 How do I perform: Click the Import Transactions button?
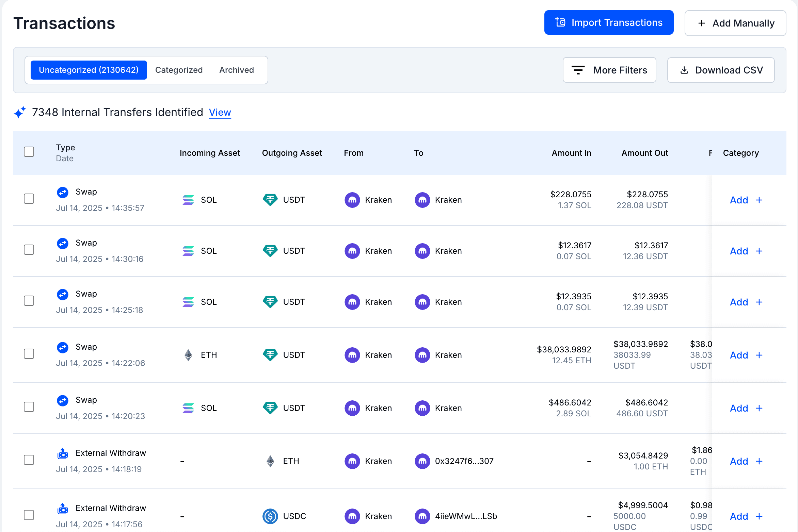(609, 22)
